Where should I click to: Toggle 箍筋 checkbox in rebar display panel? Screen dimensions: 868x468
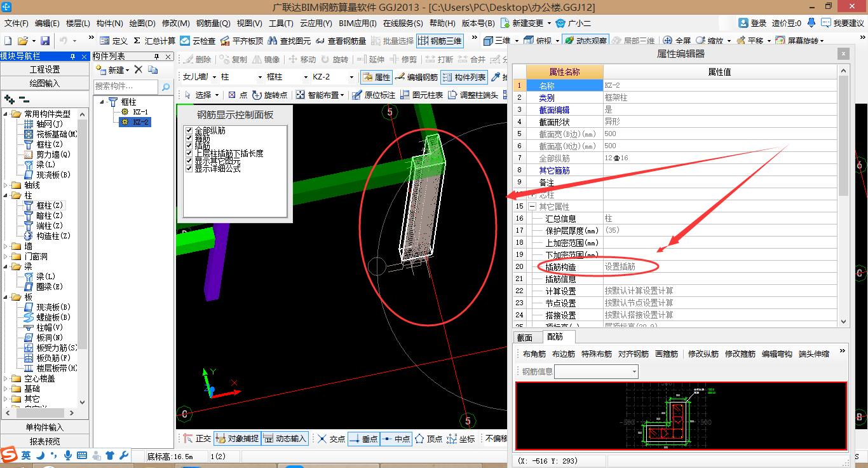tap(189, 138)
